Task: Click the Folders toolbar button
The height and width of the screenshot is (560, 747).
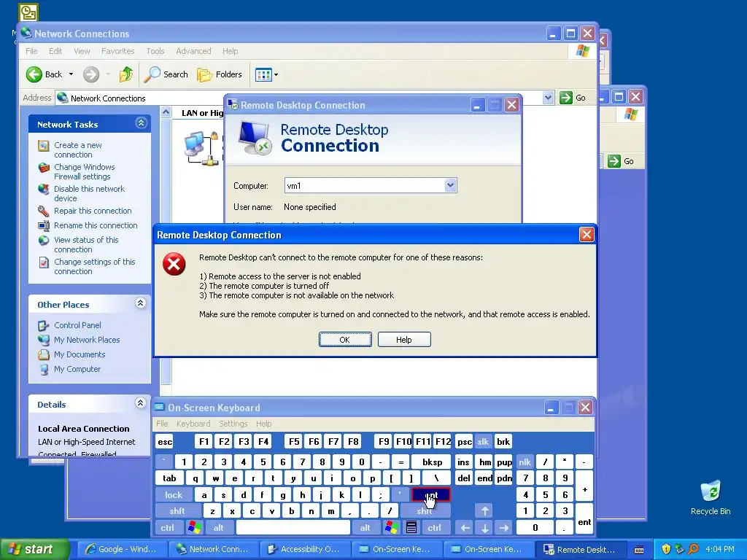Action: [x=220, y=74]
